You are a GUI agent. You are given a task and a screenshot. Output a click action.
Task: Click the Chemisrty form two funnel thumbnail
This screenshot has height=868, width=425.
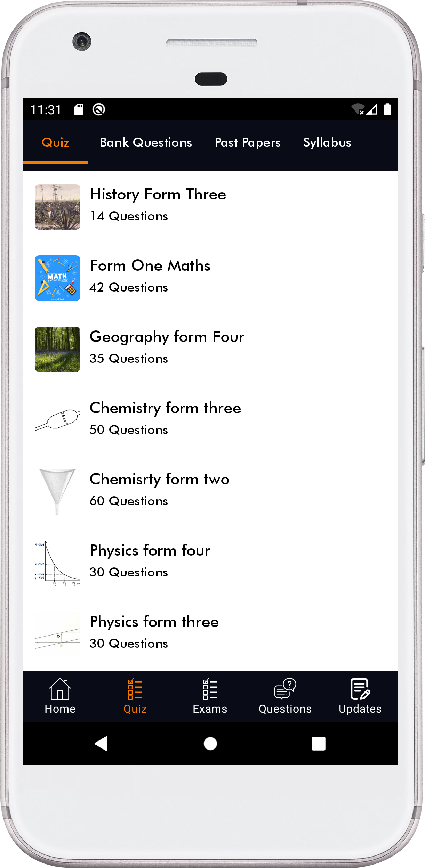pos(58,492)
